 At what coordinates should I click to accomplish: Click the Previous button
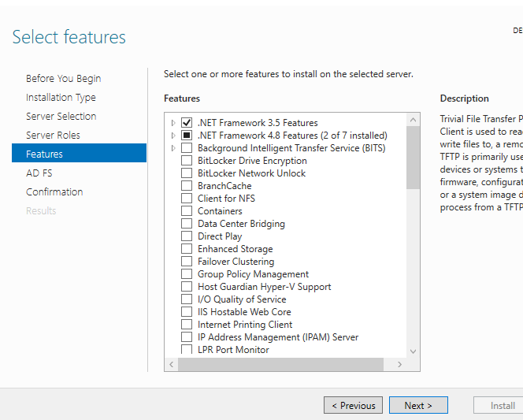pos(353,405)
